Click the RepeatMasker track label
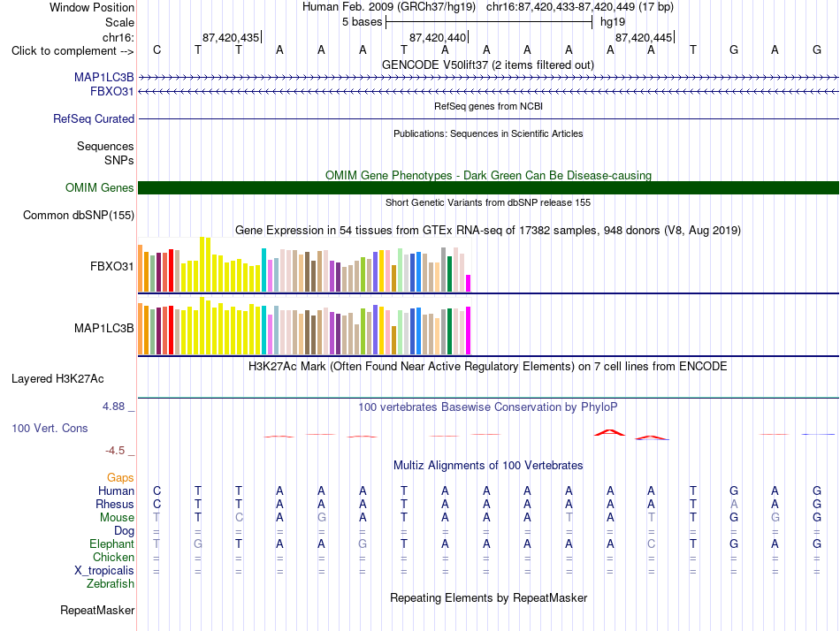 tap(97, 611)
